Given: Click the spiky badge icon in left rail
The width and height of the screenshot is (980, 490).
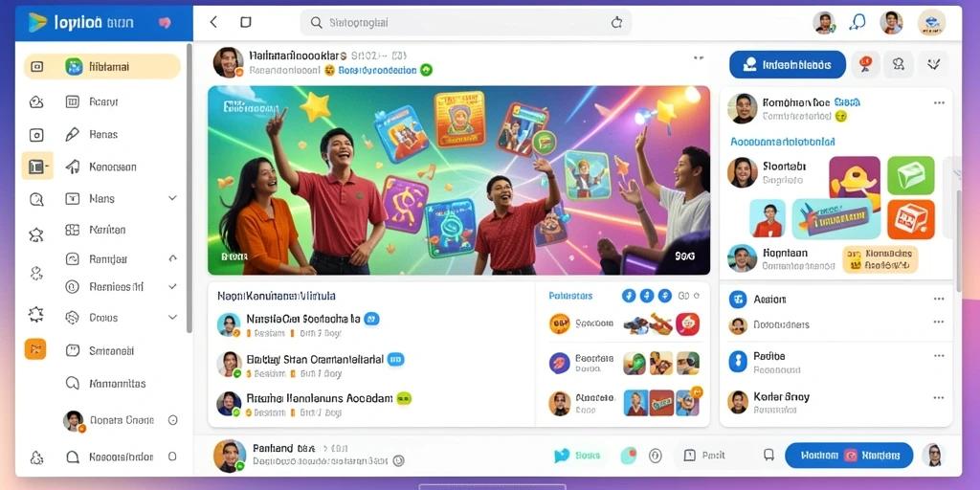Looking at the screenshot, I should pyautogui.click(x=36, y=314).
